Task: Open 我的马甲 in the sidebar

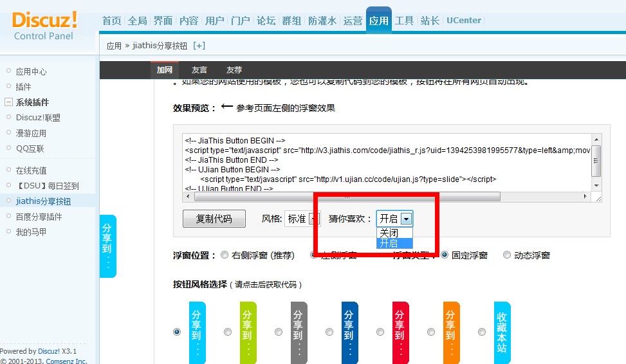Action: pyautogui.click(x=31, y=232)
